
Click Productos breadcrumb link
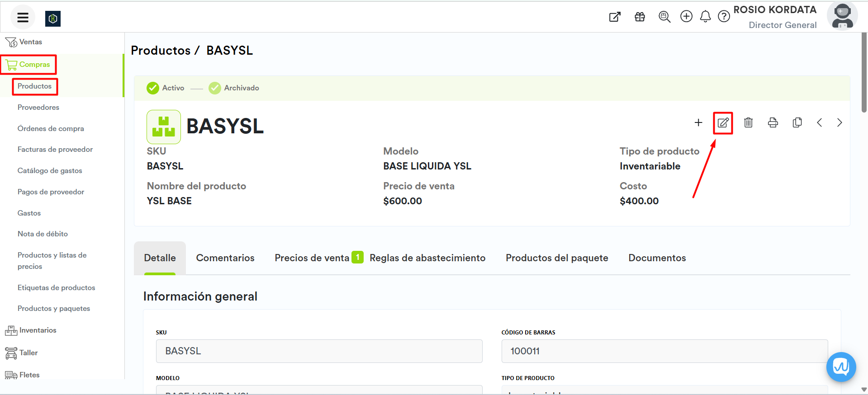pyautogui.click(x=161, y=51)
